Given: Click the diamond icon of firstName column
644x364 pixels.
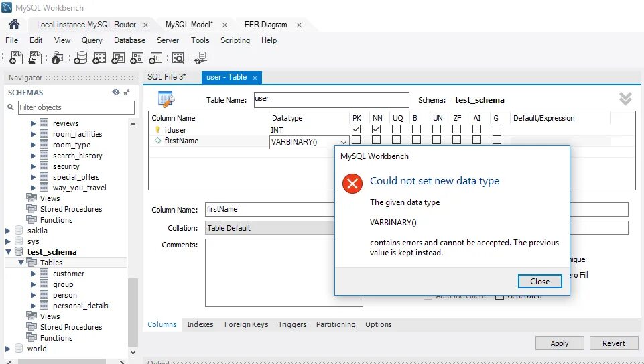Looking at the screenshot, I should point(157,141).
